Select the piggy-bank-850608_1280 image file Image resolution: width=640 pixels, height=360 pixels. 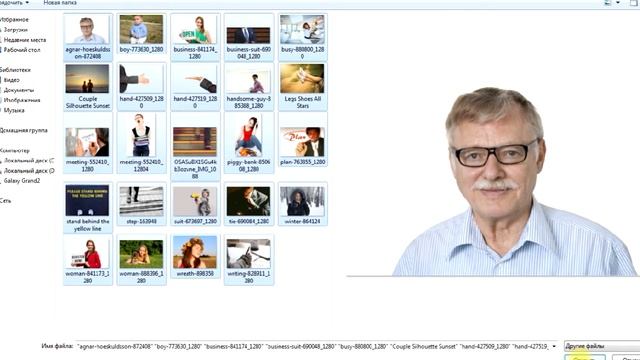[248, 143]
